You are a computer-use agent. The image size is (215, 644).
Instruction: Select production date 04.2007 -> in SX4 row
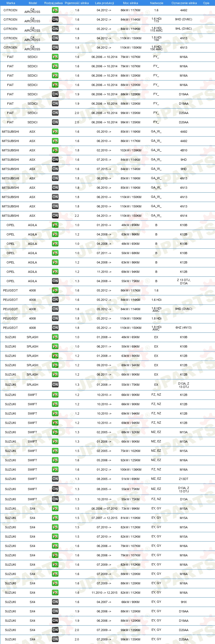(104, 602)
